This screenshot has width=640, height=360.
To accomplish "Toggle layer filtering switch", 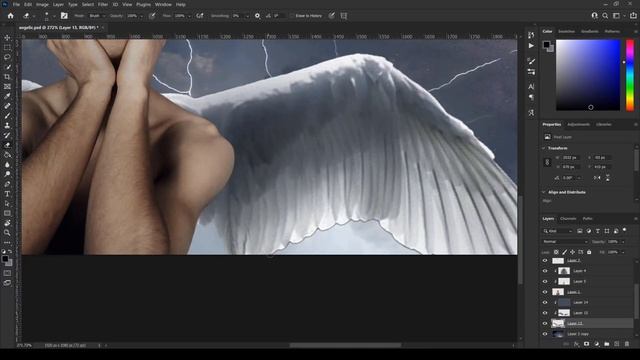I will click(x=624, y=230).
